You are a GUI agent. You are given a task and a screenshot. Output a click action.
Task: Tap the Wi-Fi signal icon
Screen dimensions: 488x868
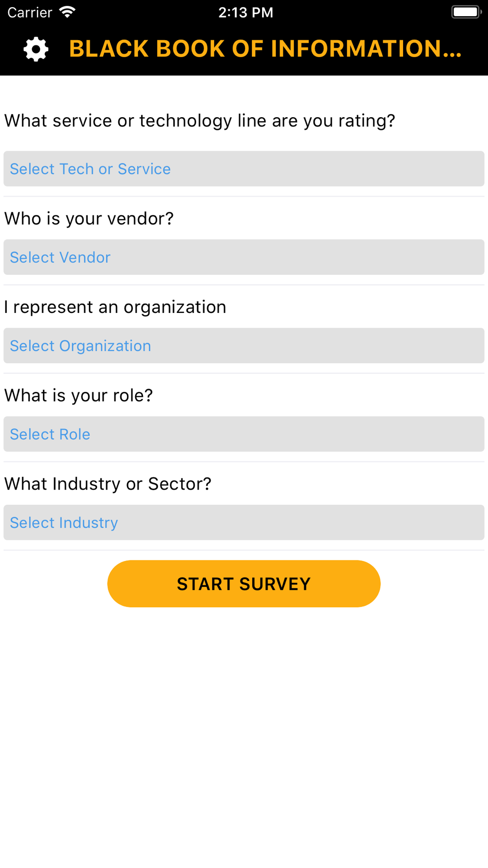(67, 12)
